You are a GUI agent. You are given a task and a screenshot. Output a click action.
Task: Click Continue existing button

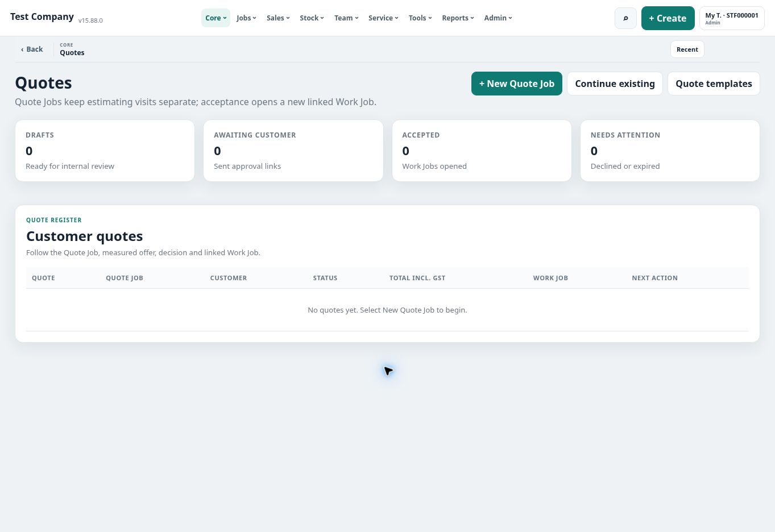pos(615,84)
